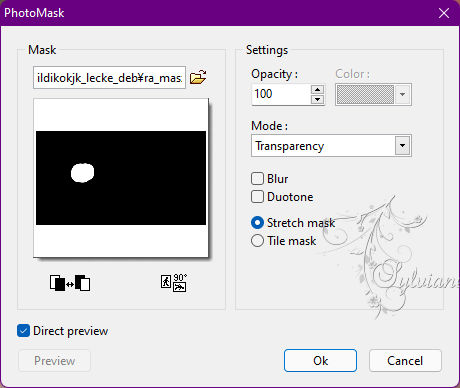Click the invert mask icon
This screenshot has height=388, width=460.
(70, 283)
